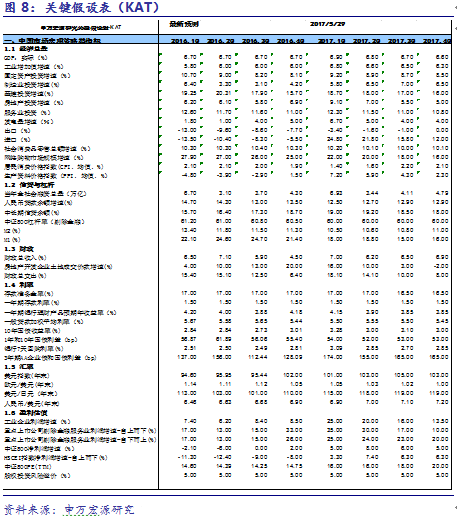Click the green comment marker beside GDP 6.70
Image resolution: width=457 pixels, height=516 pixels.
[201, 54]
